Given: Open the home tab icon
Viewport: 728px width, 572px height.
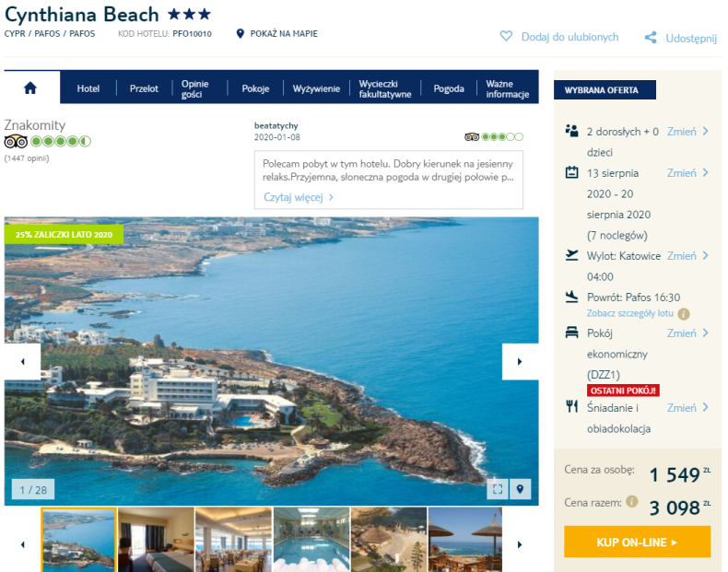Looking at the screenshot, I should point(30,88).
